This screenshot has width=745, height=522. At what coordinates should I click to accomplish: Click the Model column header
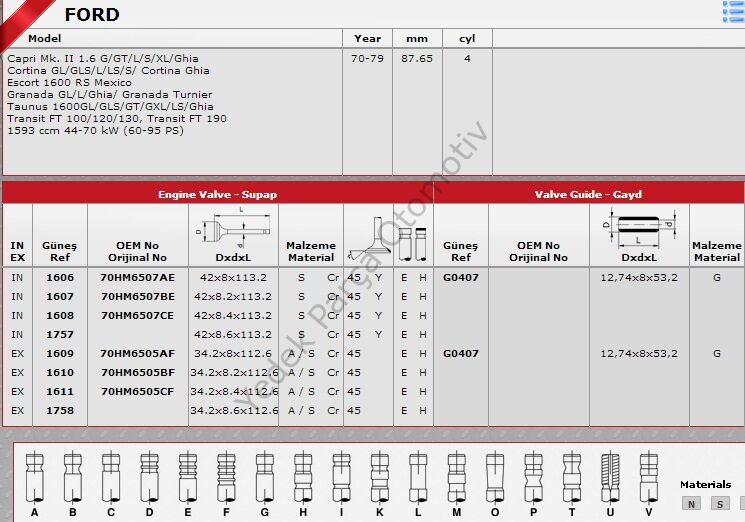pyautogui.click(x=44, y=38)
